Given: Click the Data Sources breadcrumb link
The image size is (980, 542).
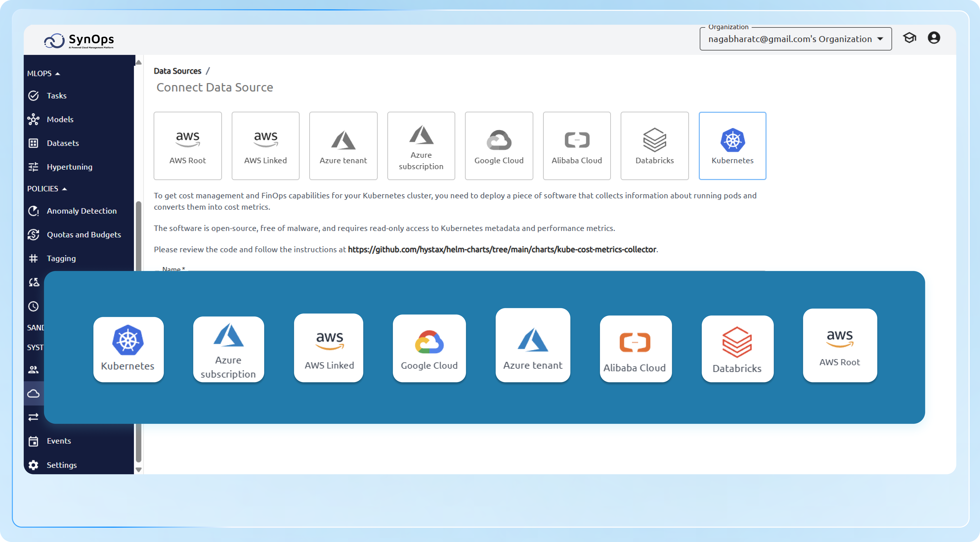Looking at the screenshot, I should pos(177,71).
